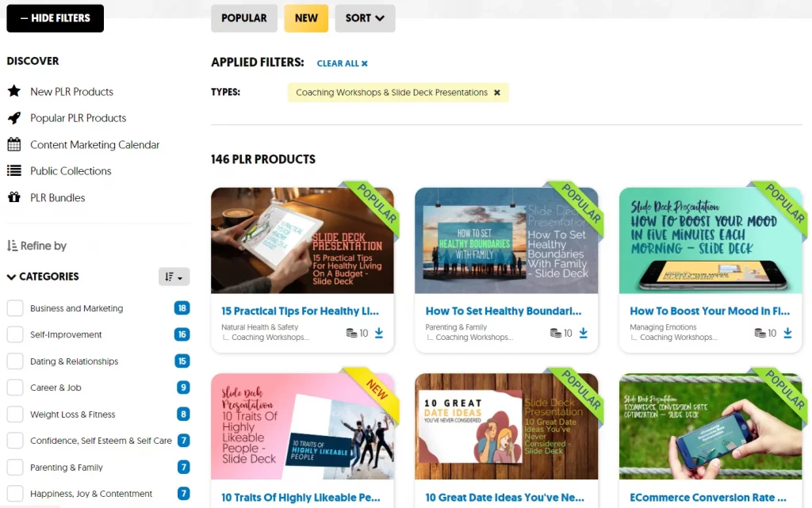Check the Parenting & Family category
This screenshot has height=508, width=812.
click(x=15, y=467)
